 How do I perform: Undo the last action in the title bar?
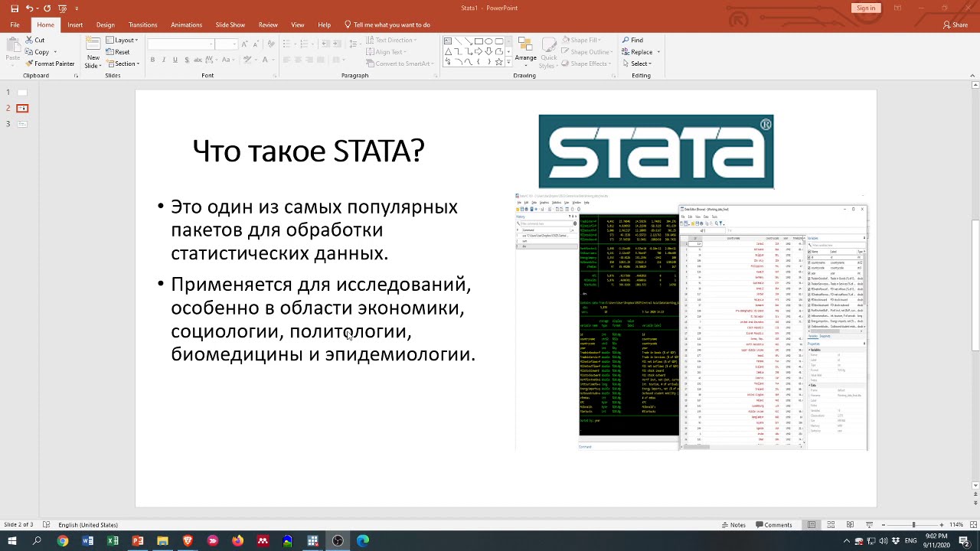click(29, 8)
